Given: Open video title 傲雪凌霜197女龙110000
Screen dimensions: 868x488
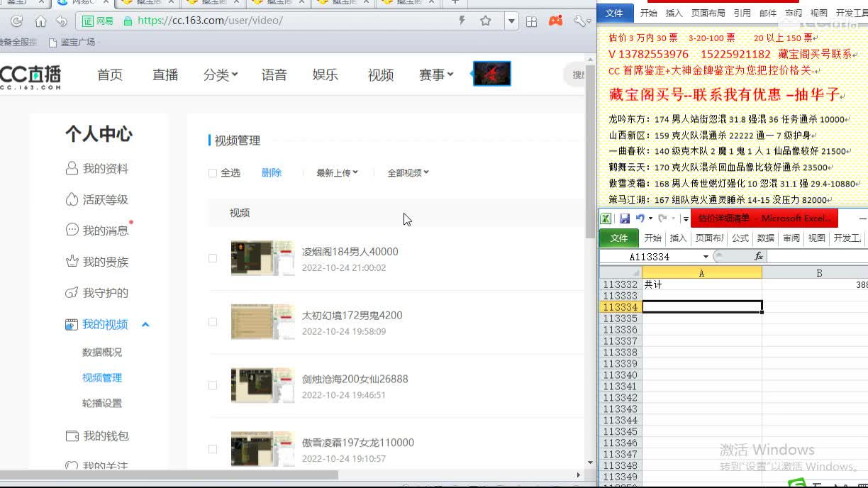Looking at the screenshot, I should click(x=358, y=443).
